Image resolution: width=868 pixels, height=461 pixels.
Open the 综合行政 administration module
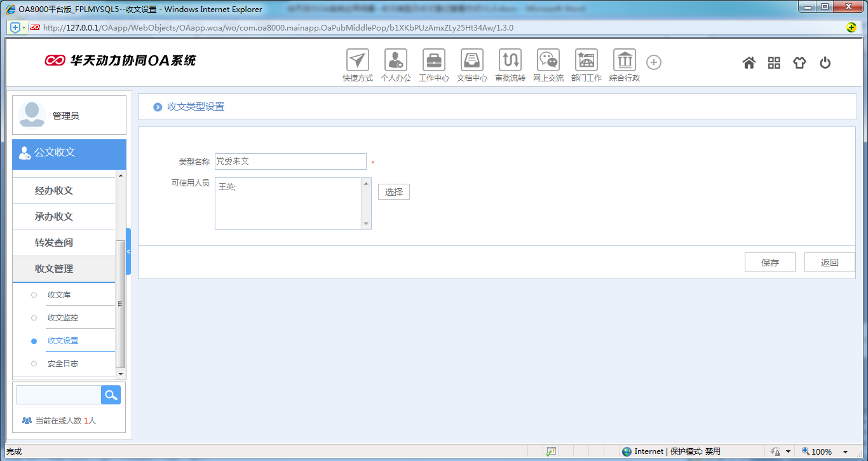coord(624,62)
